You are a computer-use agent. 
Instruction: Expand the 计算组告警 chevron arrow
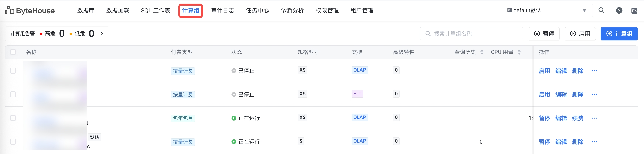(x=102, y=33)
